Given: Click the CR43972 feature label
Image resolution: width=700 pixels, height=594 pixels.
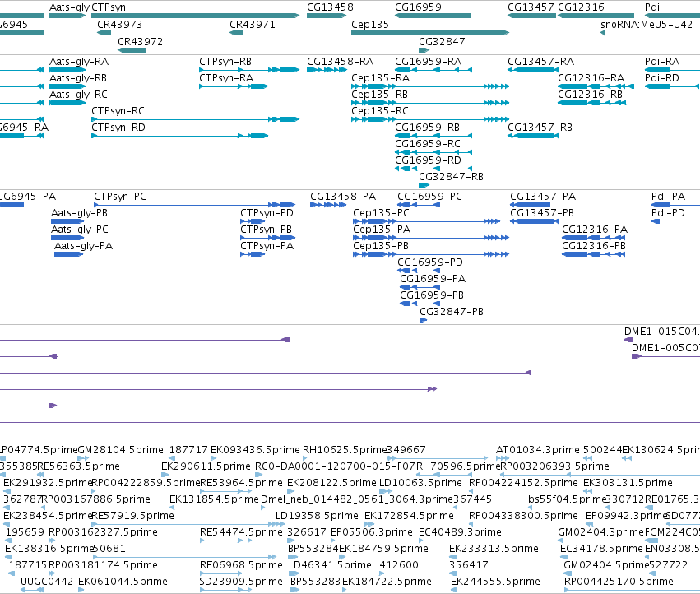Looking at the screenshot, I should 140,41.
